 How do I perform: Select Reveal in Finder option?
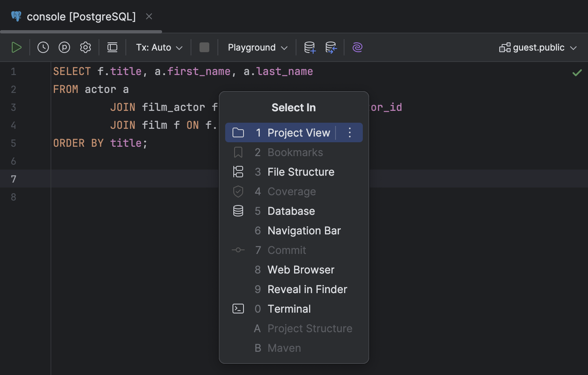(x=307, y=289)
